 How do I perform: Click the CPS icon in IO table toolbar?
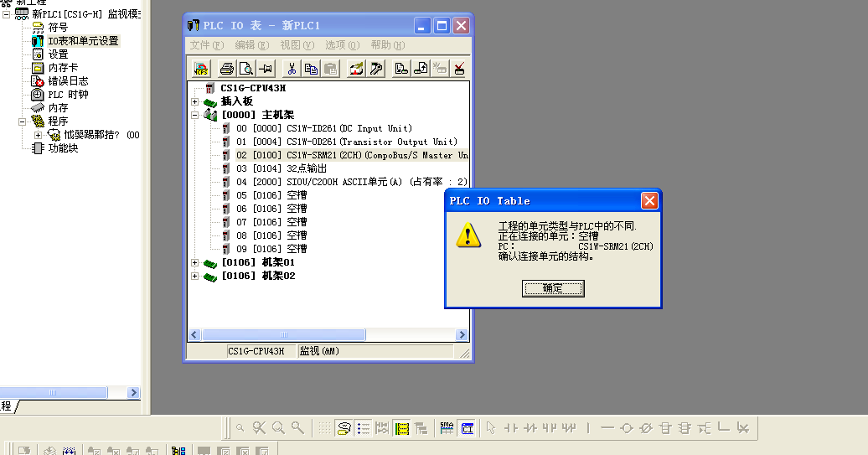coord(201,69)
